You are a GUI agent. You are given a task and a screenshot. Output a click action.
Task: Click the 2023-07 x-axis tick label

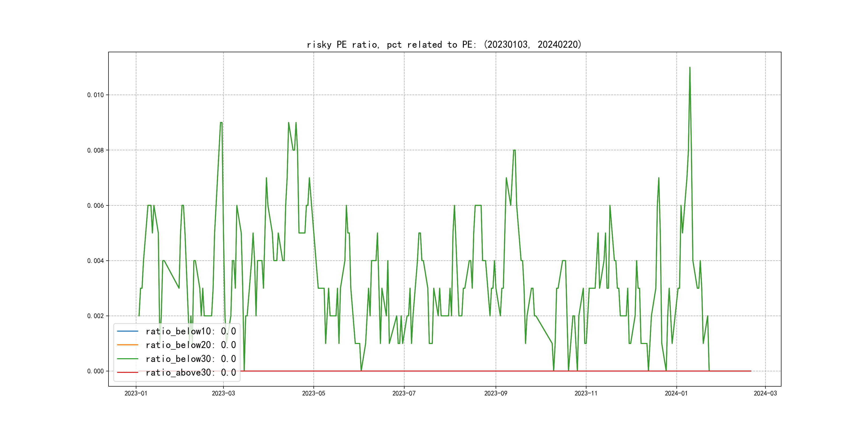[x=404, y=393]
